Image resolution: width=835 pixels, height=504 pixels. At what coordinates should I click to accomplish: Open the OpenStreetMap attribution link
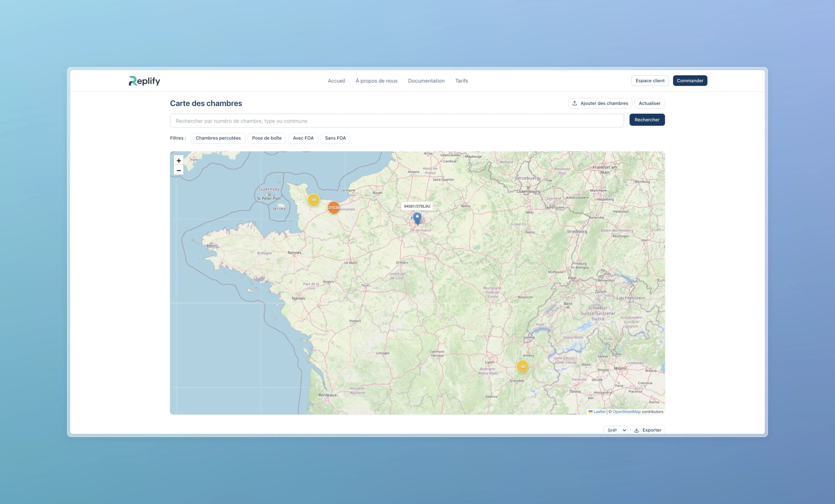pyautogui.click(x=626, y=412)
